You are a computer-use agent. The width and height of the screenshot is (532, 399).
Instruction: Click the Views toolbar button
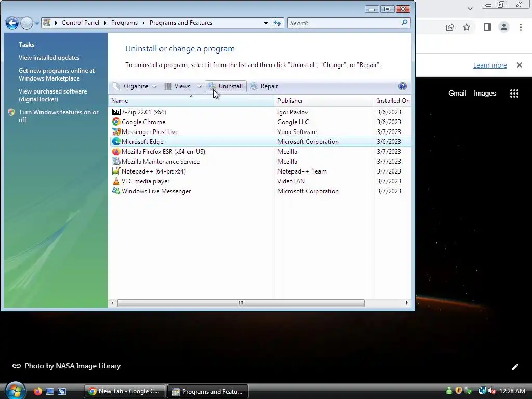(x=178, y=86)
